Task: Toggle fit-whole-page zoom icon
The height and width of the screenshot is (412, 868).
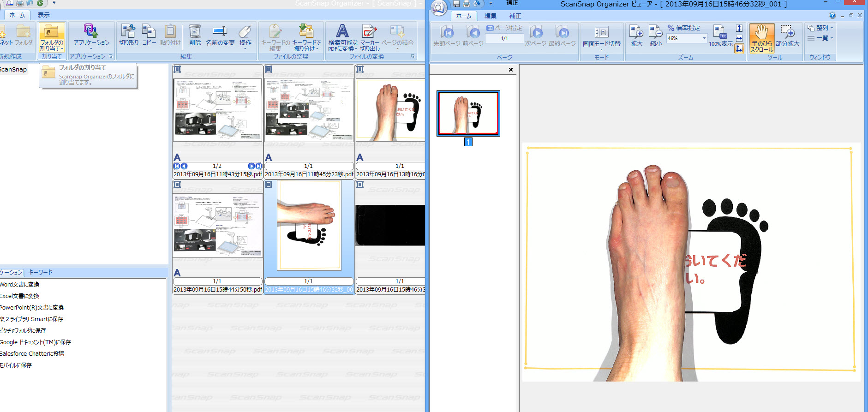Action: [739, 48]
